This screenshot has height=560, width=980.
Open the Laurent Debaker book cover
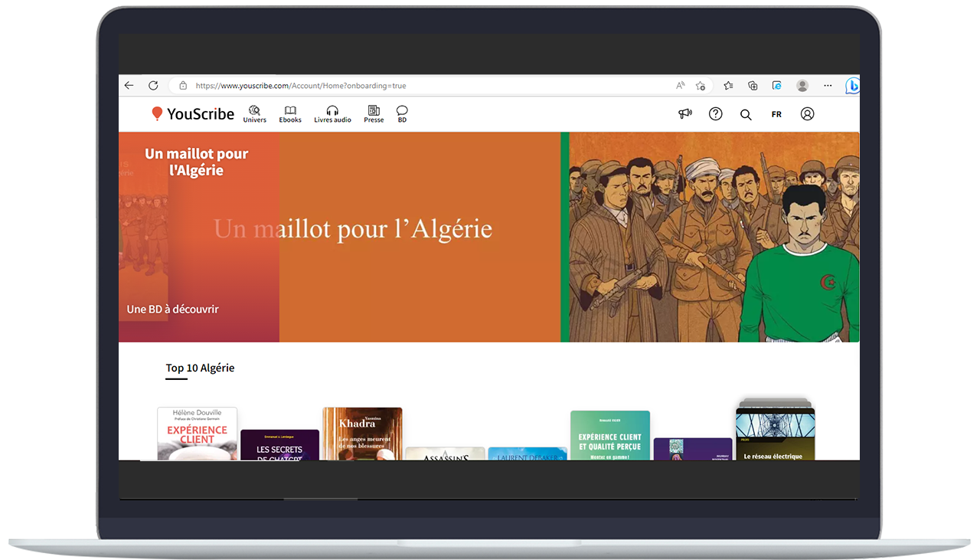[x=528, y=454]
